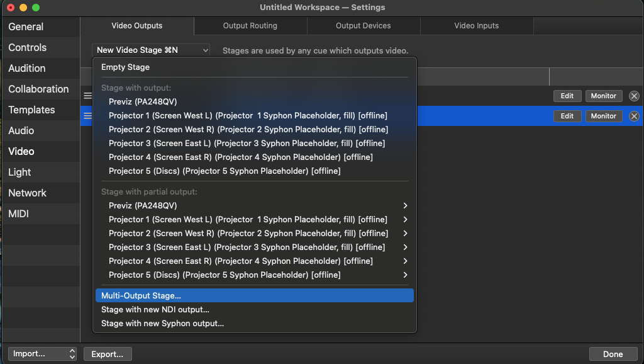Click the Export… button
644x364 pixels.
click(x=108, y=354)
